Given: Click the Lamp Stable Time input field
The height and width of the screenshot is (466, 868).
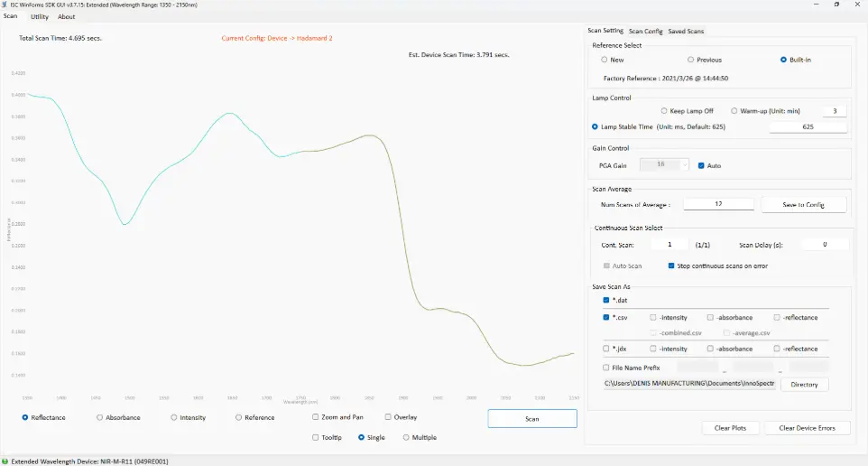Looking at the screenshot, I should tap(808, 127).
